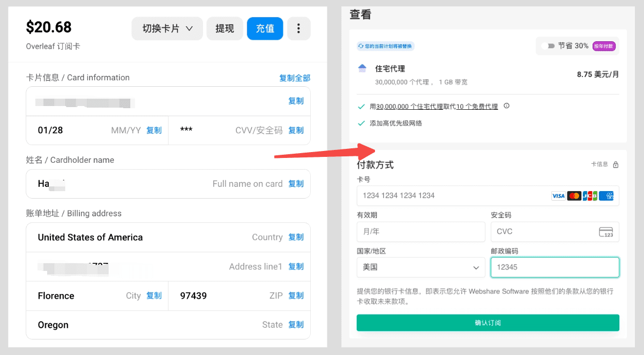Copy the State value Oregon
Screen dimensions: 644x355
pos(296,324)
